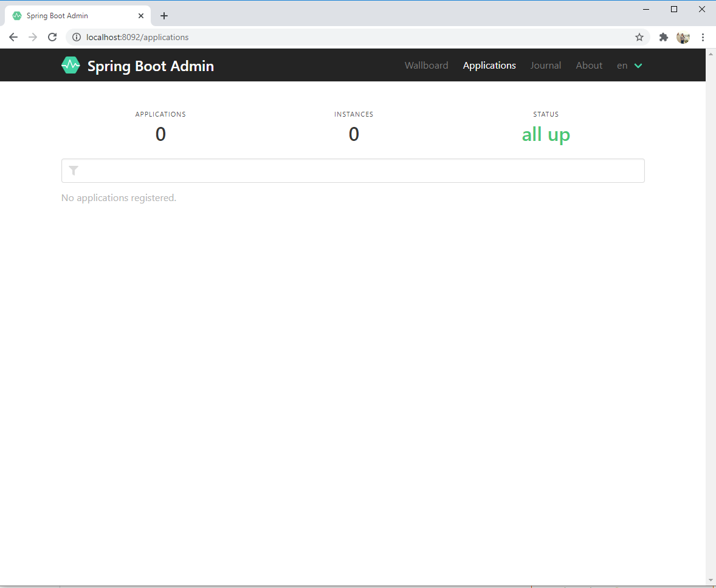Reload the page
Screen dimensions: 716x588
(52, 37)
